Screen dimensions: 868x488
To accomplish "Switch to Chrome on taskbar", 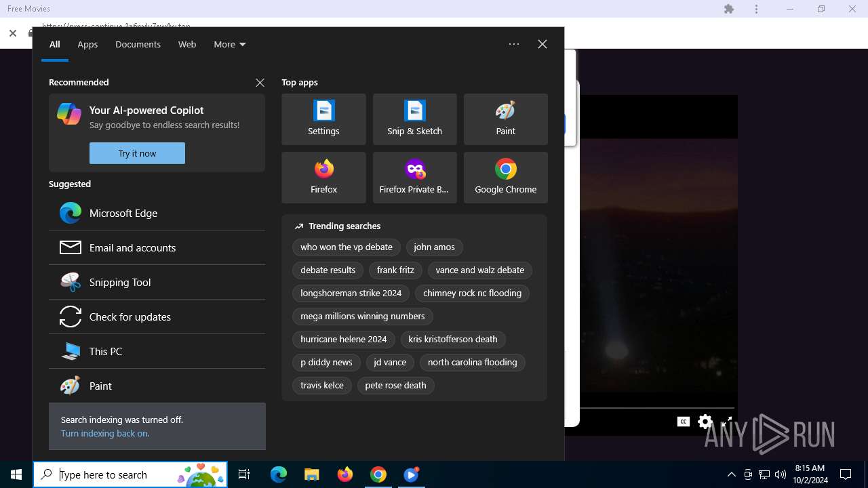I will pos(378,474).
